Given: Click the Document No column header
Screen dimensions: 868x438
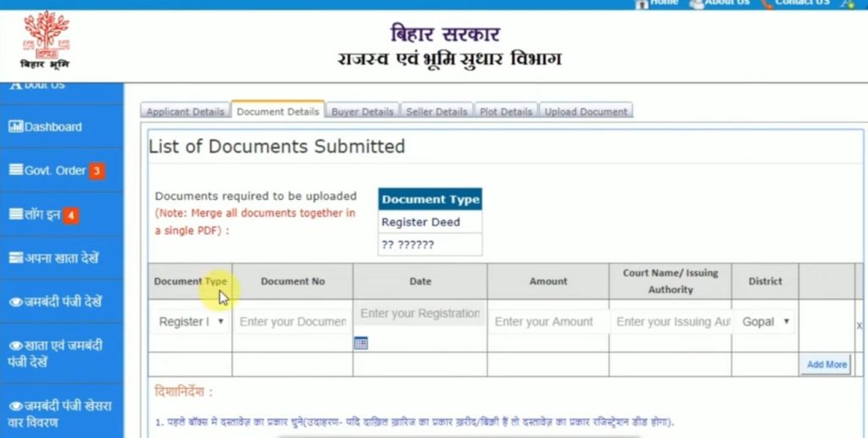Looking at the screenshot, I should point(292,281).
